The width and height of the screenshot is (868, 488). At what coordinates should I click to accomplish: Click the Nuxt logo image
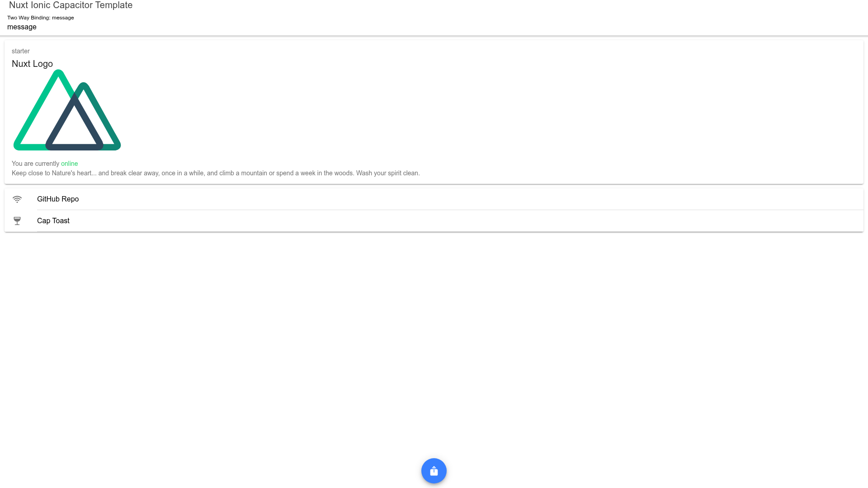point(67,110)
